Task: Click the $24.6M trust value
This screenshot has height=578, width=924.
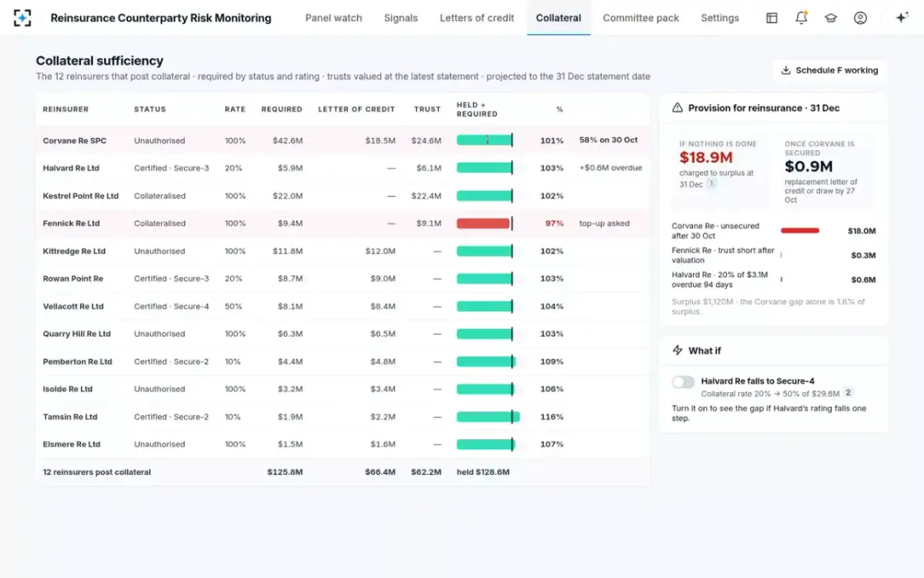Action: click(x=427, y=140)
